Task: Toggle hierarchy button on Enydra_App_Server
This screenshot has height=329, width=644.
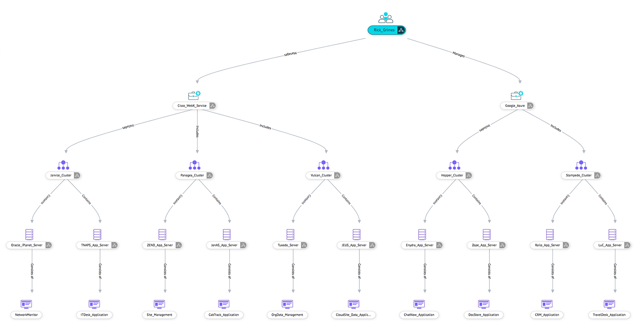Action: click(x=439, y=245)
